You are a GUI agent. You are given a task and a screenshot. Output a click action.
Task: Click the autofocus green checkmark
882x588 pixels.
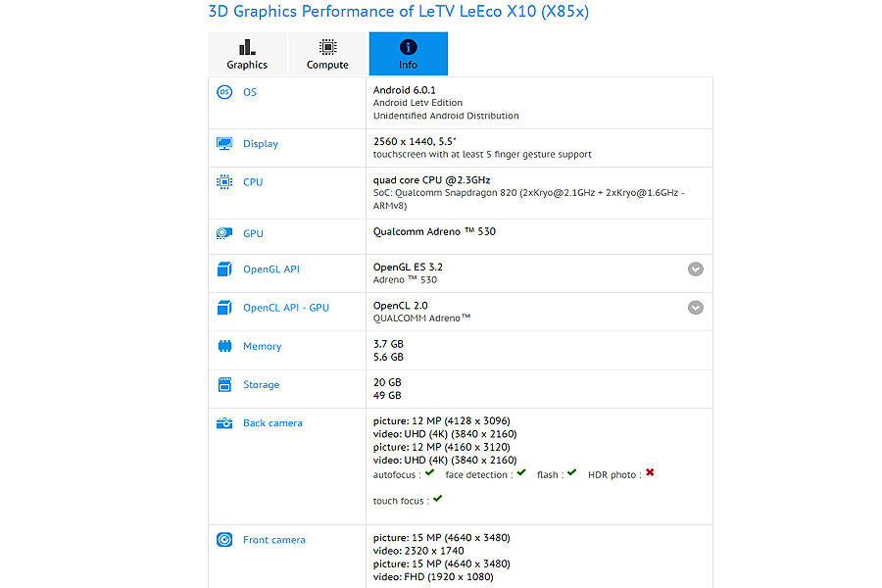pos(429,473)
